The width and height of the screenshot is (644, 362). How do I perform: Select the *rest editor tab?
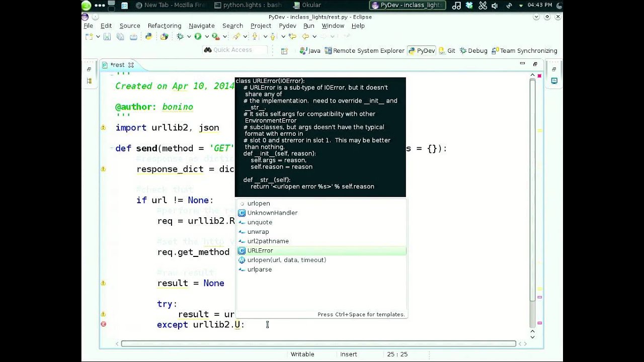point(117,65)
